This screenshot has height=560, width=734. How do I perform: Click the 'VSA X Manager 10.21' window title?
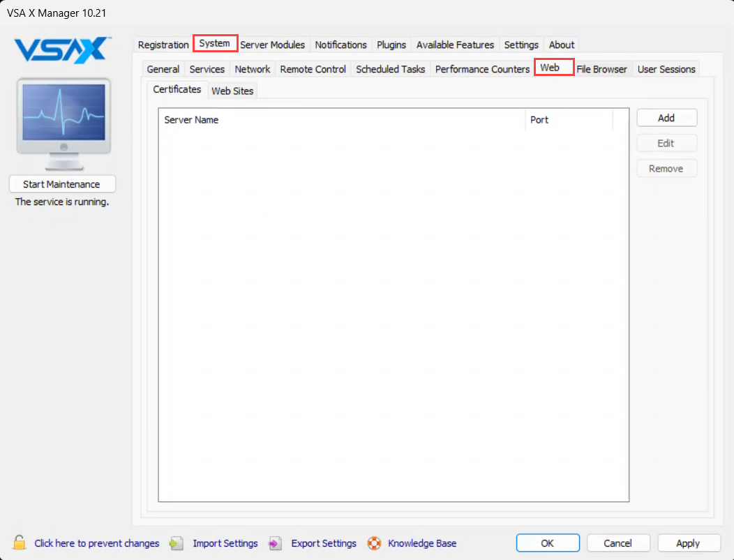pos(57,13)
